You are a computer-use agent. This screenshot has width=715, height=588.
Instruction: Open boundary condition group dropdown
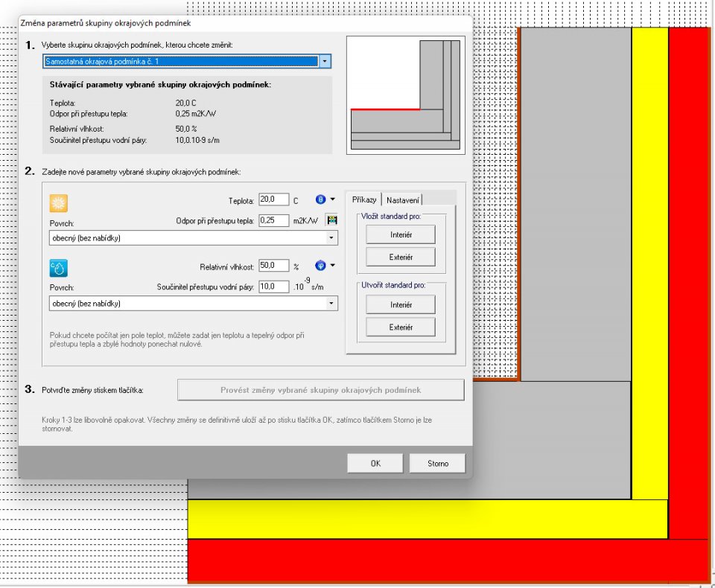(325, 61)
